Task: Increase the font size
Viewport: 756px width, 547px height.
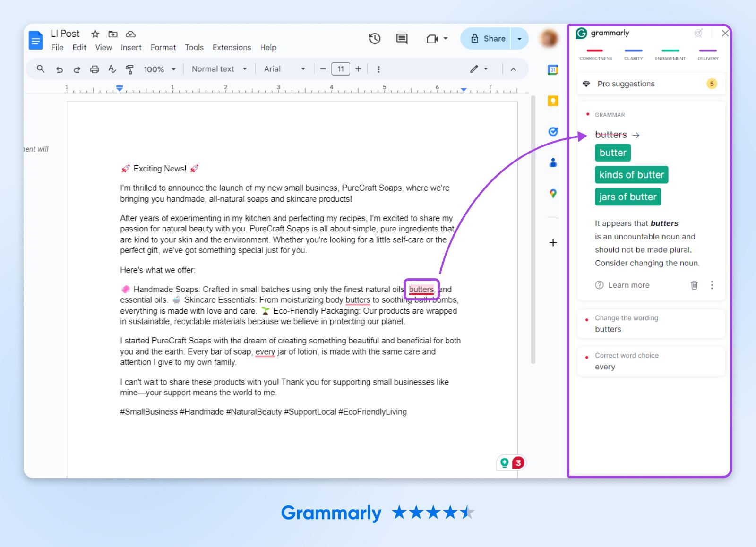Action: click(358, 69)
